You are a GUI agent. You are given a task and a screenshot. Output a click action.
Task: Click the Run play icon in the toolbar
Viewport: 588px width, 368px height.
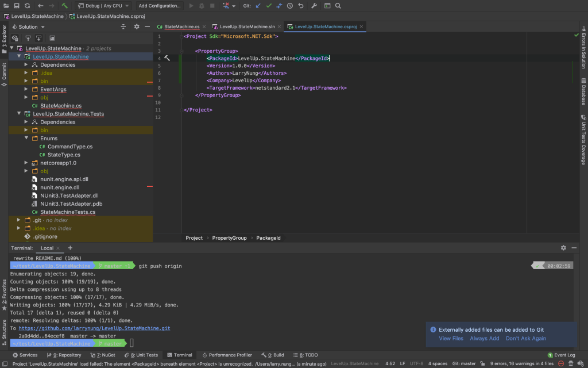click(x=191, y=6)
